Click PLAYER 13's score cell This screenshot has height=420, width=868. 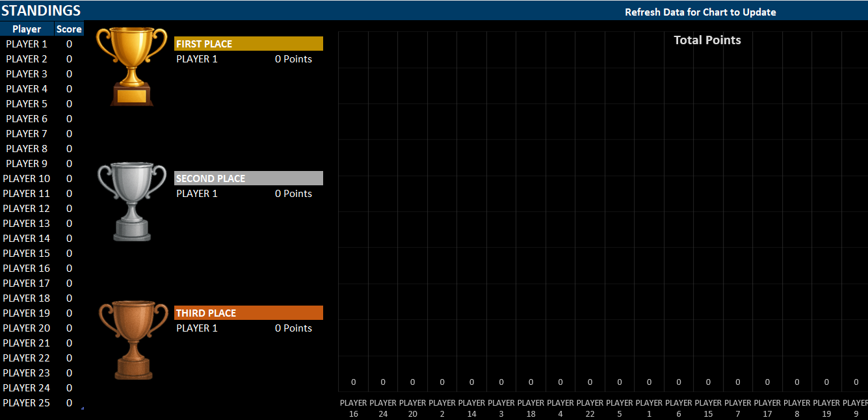[x=69, y=224]
